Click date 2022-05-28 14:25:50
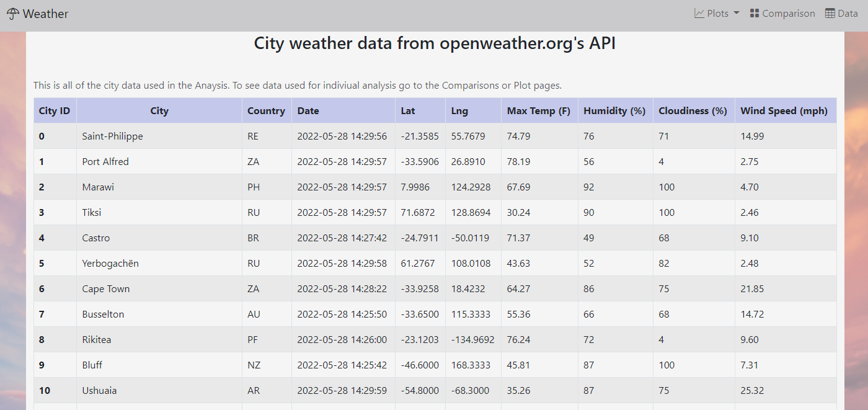868x410 pixels. [x=342, y=314]
